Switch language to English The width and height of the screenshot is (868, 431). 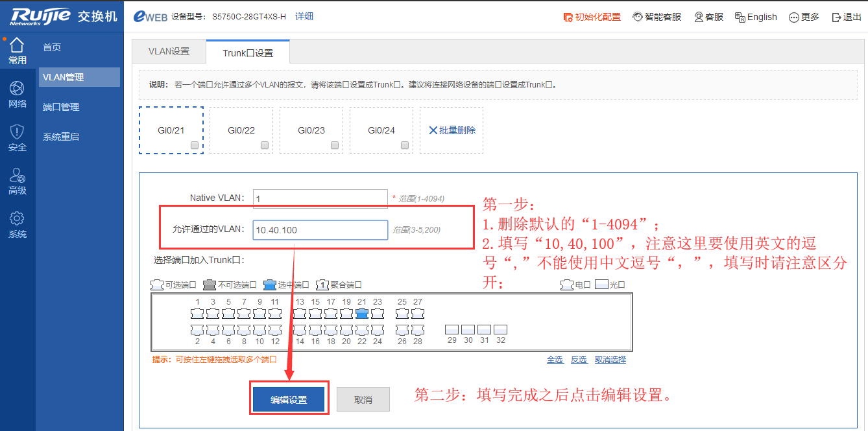pyautogui.click(x=756, y=17)
